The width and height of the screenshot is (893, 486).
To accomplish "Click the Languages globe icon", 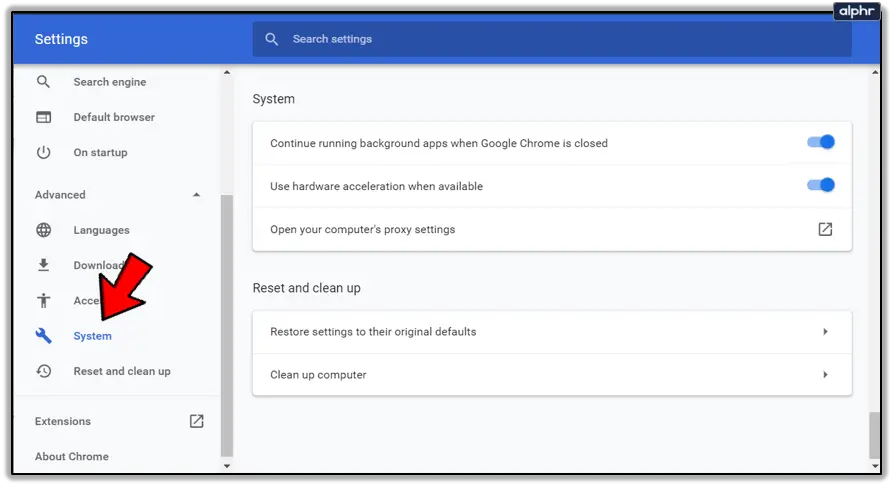I will click(43, 230).
